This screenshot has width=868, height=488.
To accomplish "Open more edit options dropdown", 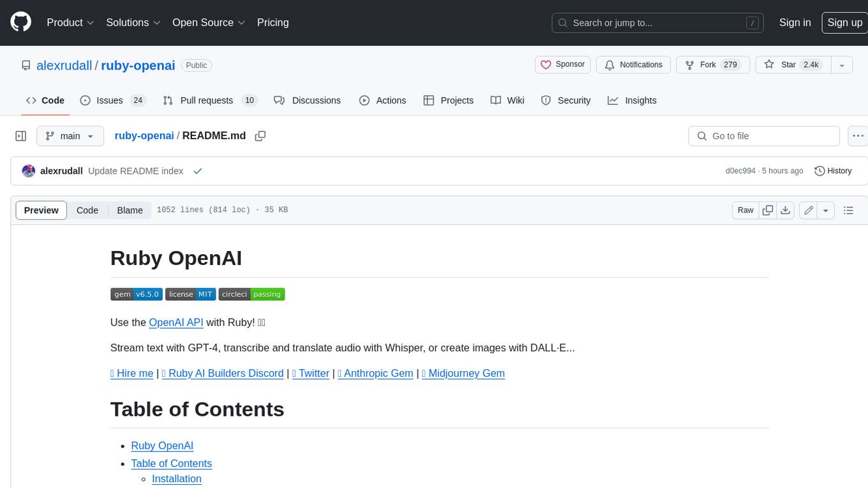I will [x=826, y=210].
